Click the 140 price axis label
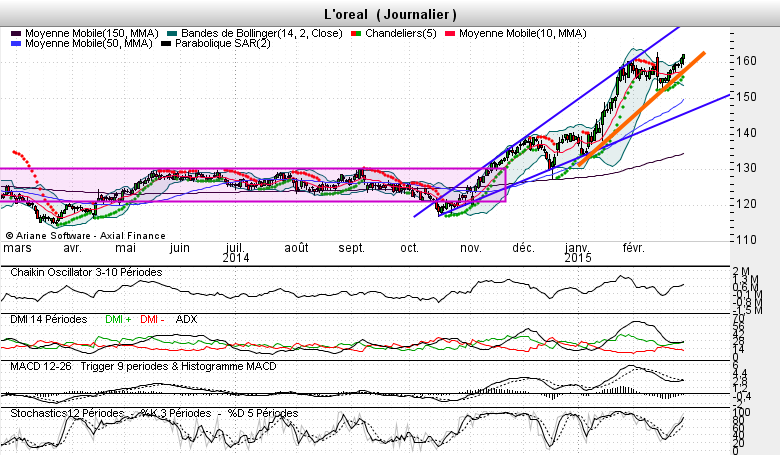 pos(746,133)
